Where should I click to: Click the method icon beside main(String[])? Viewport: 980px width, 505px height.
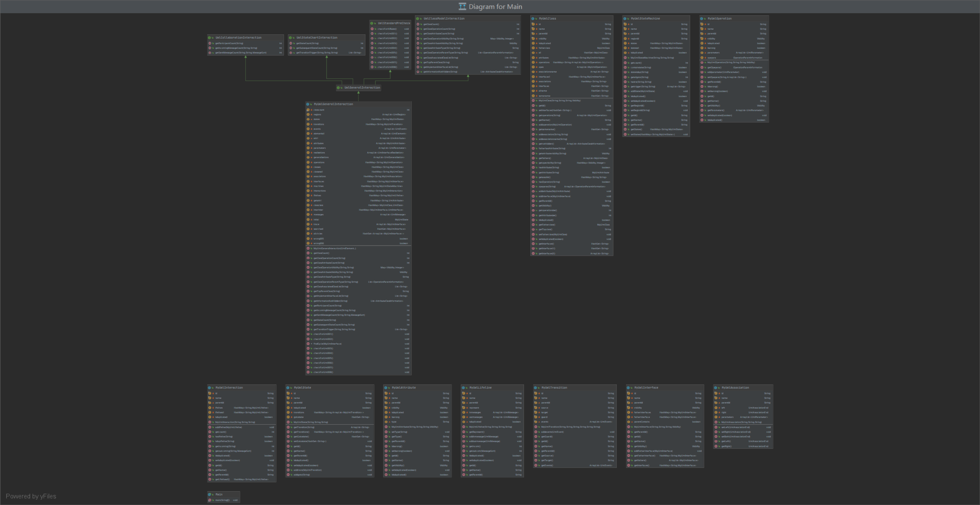(x=209, y=500)
